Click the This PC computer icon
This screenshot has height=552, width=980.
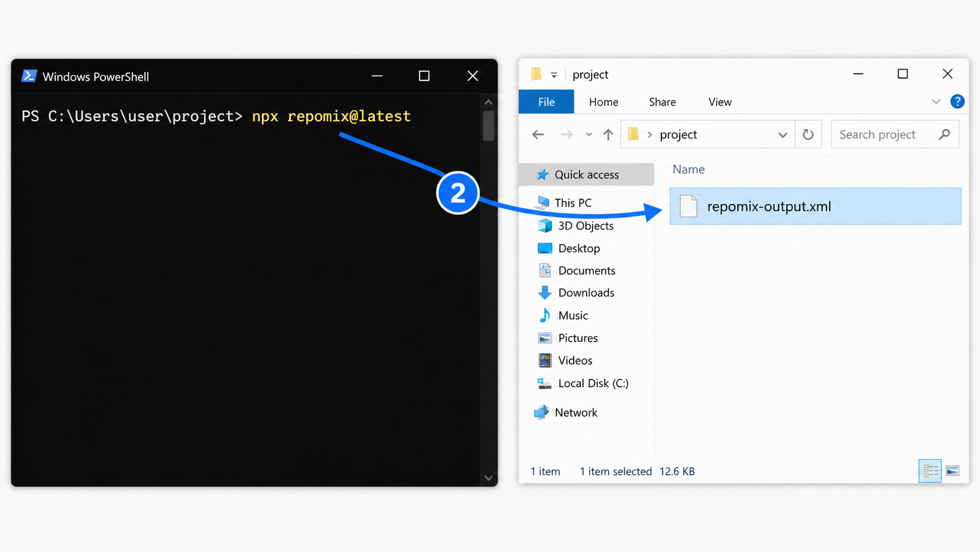click(543, 202)
